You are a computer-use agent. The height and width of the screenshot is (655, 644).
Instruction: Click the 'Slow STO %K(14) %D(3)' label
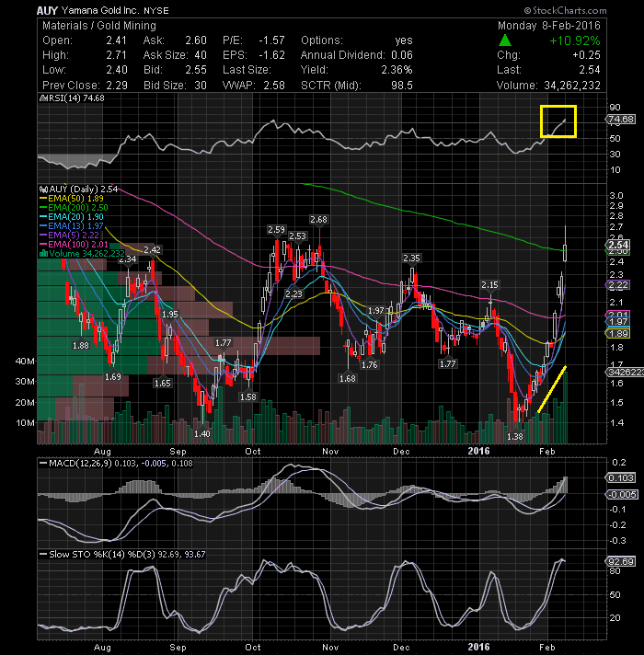click(x=102, y=555)
